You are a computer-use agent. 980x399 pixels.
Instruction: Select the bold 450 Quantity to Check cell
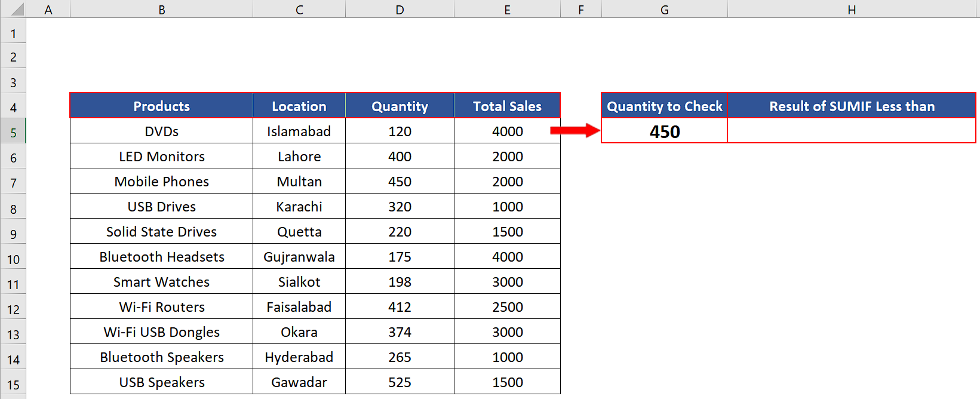coord(665,131)
